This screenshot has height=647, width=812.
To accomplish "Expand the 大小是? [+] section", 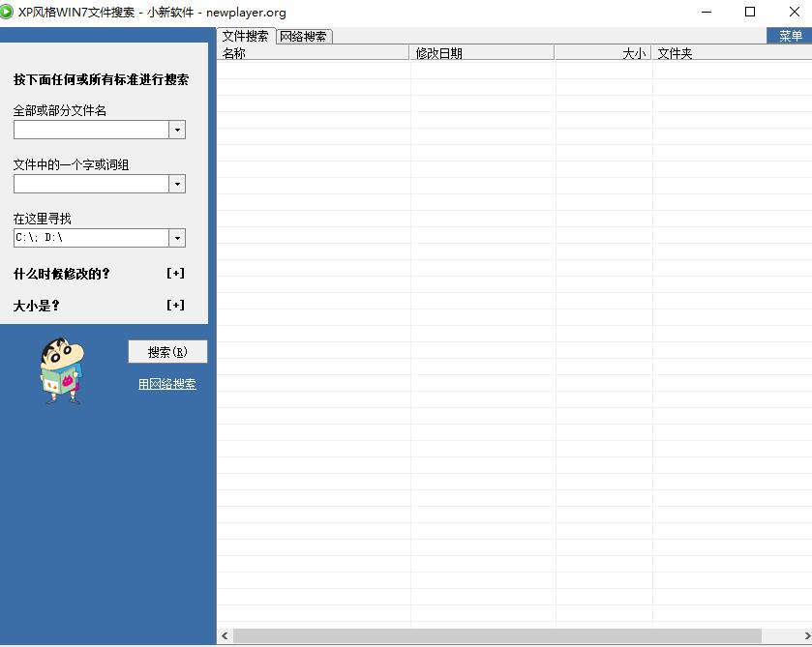I will [x=175, y=305].
